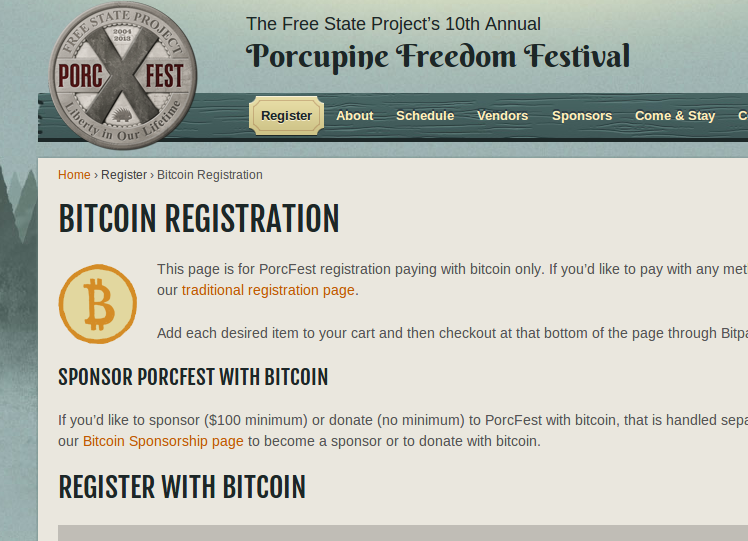This screenshot has width=748, height=541.
Task: Open the Vendors navigation item
Action: (502, 115)
